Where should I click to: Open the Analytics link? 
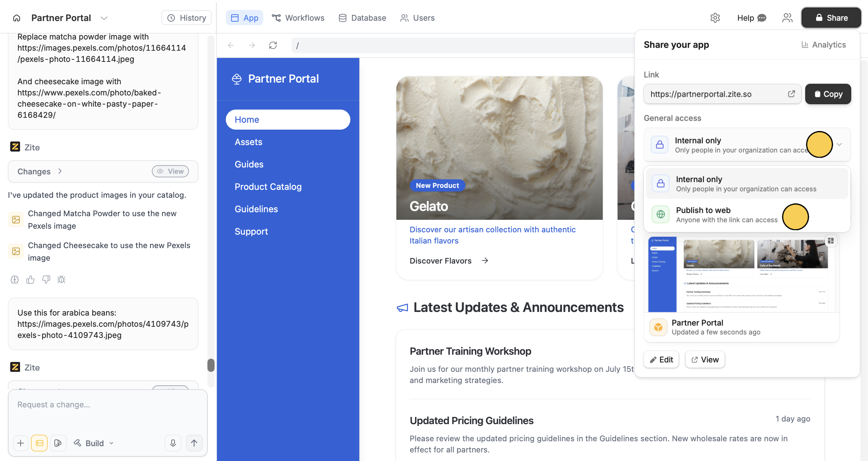[x=824, y=45]
